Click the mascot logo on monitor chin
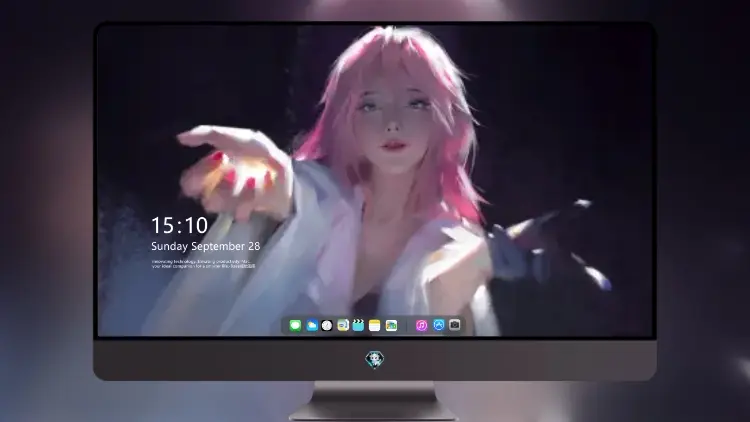This screenshot has height=422, width=750. 375,359
